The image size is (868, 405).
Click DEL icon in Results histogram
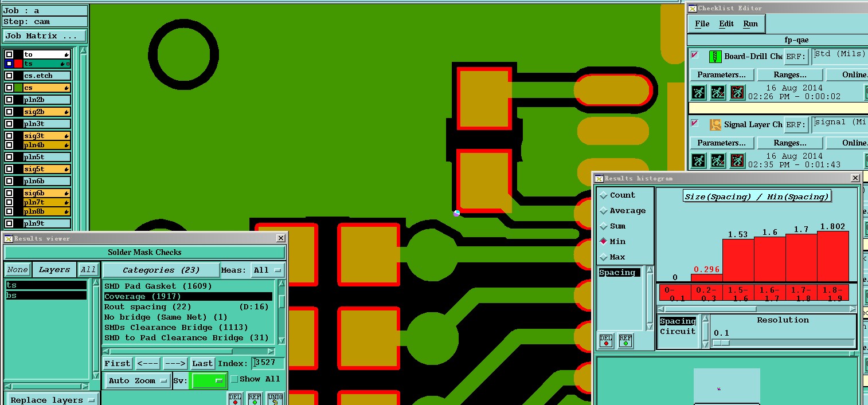(x=606, y=340)
